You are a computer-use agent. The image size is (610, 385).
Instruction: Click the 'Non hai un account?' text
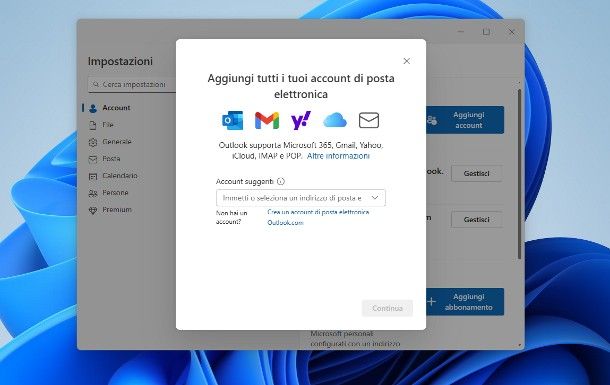pyautogui.click(x=232, y=217)
